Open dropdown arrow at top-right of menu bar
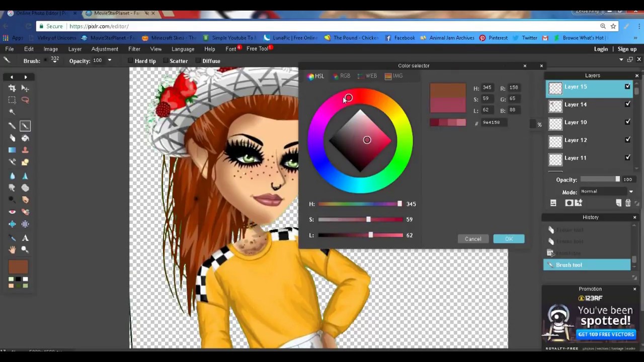Viewport: 644px width, 362px height. coord(621,59)
